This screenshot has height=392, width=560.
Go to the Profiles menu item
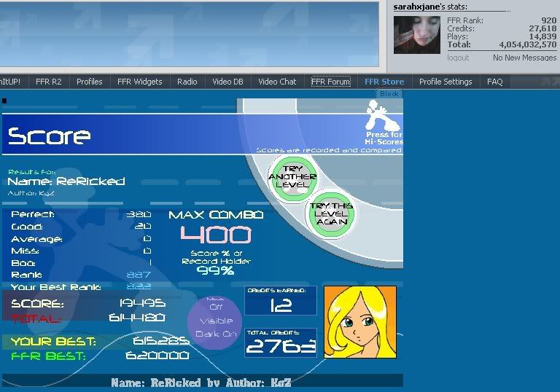point(90,82)
